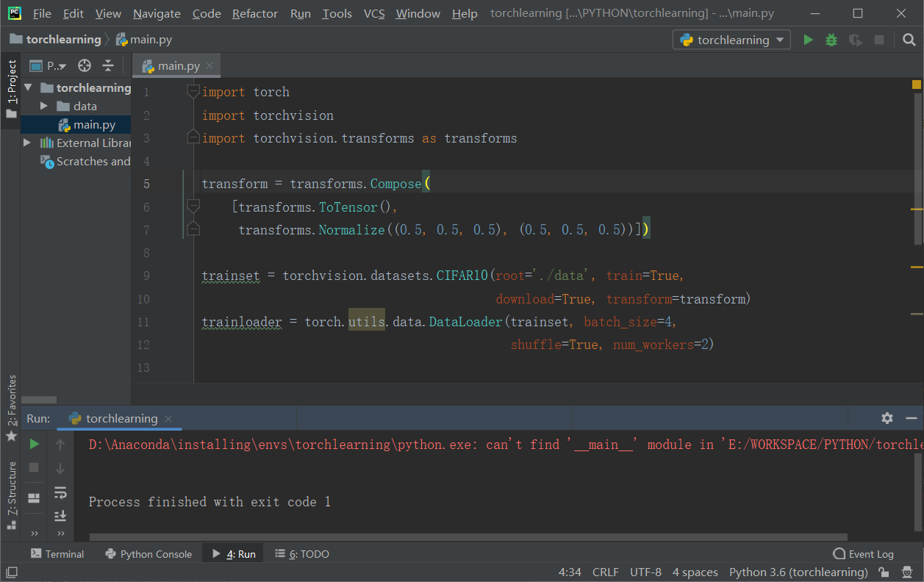Run with coverage using the shield icon
The height and width of the screenshot is (582, 924).
point(855,40)
